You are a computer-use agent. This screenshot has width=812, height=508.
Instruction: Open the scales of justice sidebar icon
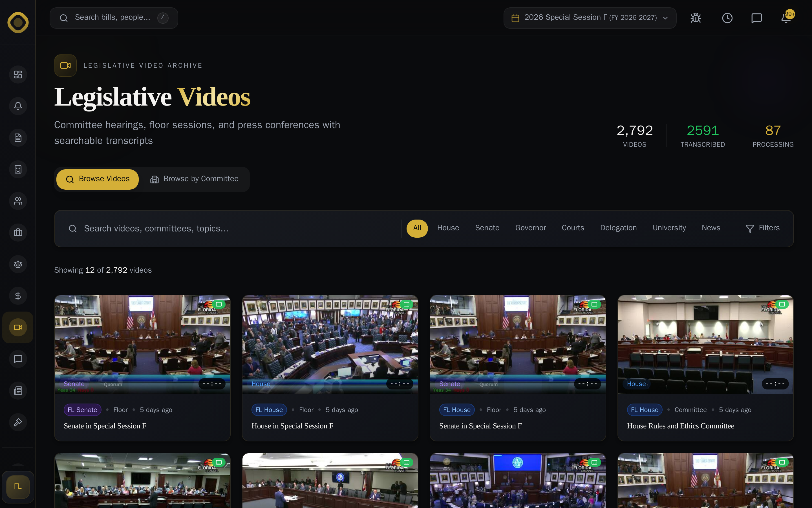[18, 264]
